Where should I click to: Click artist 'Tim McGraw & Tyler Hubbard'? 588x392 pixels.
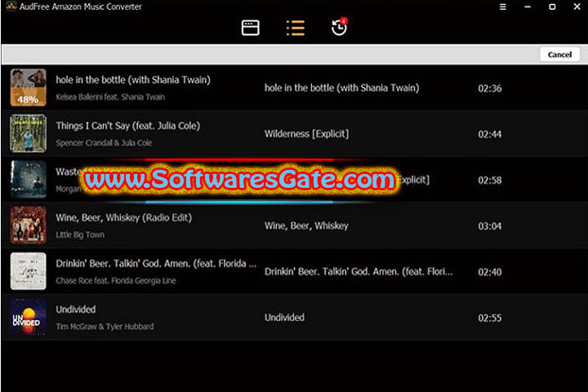[105, 327]
